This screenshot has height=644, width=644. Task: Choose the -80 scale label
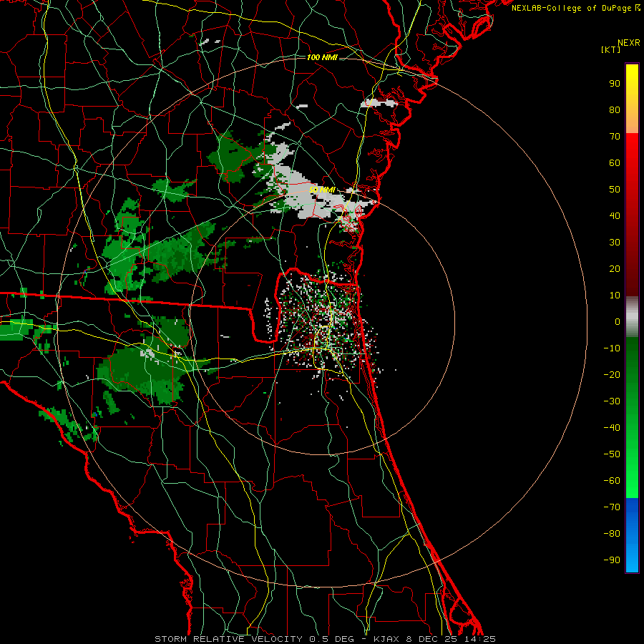coord(612,534)
